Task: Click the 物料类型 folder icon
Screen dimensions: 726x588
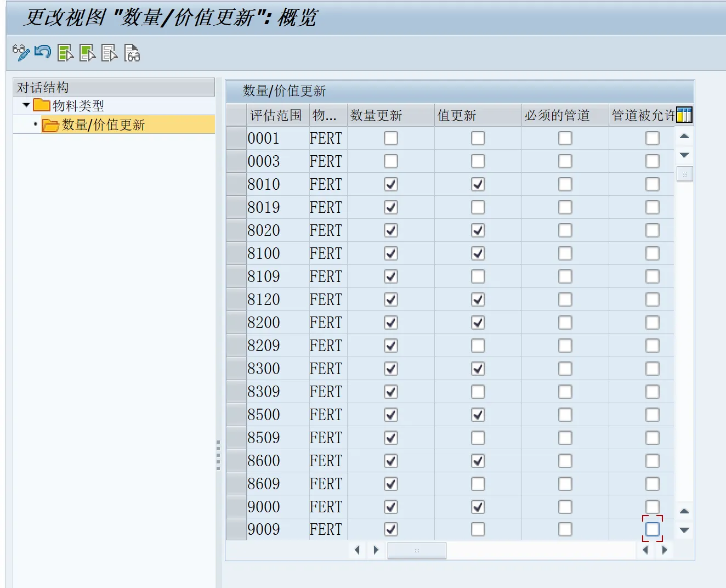Action: (42, 105)
